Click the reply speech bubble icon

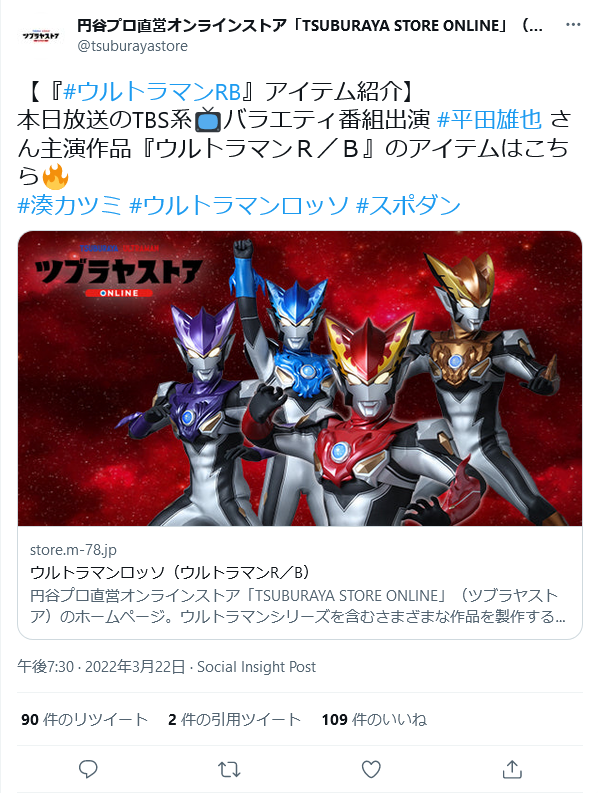pos(88,769)
